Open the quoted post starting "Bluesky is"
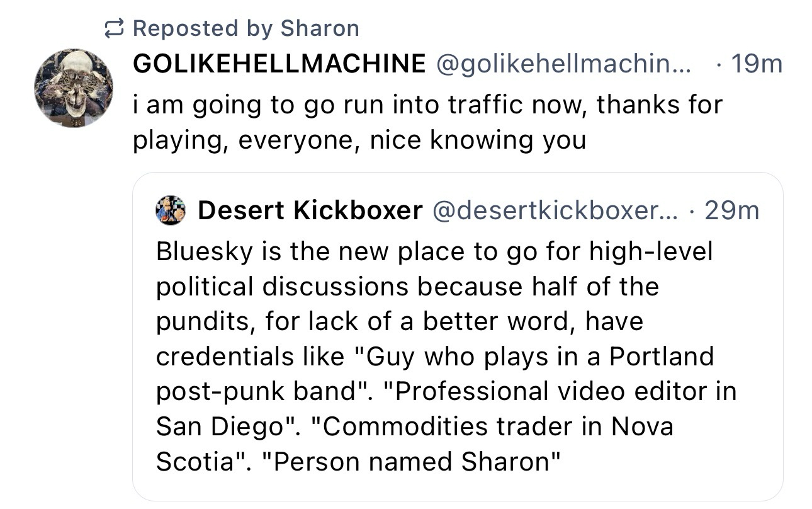The width and height of the screenshot is (812, 509). (x=434, y=252)
